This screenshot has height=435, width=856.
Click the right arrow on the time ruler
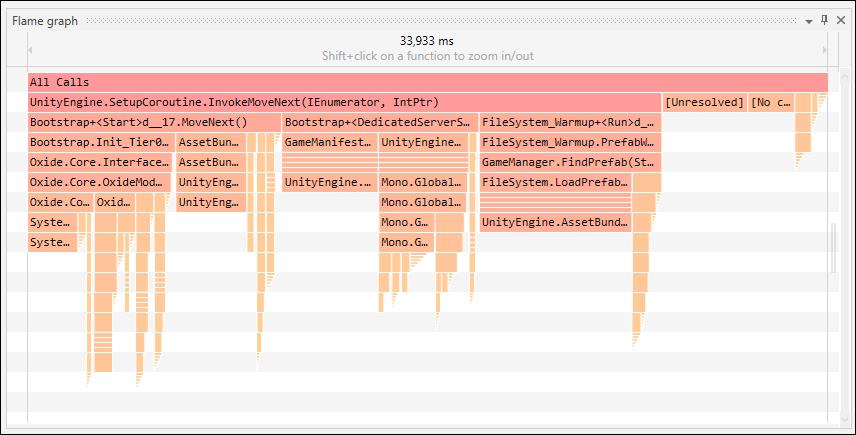[824, 49]
